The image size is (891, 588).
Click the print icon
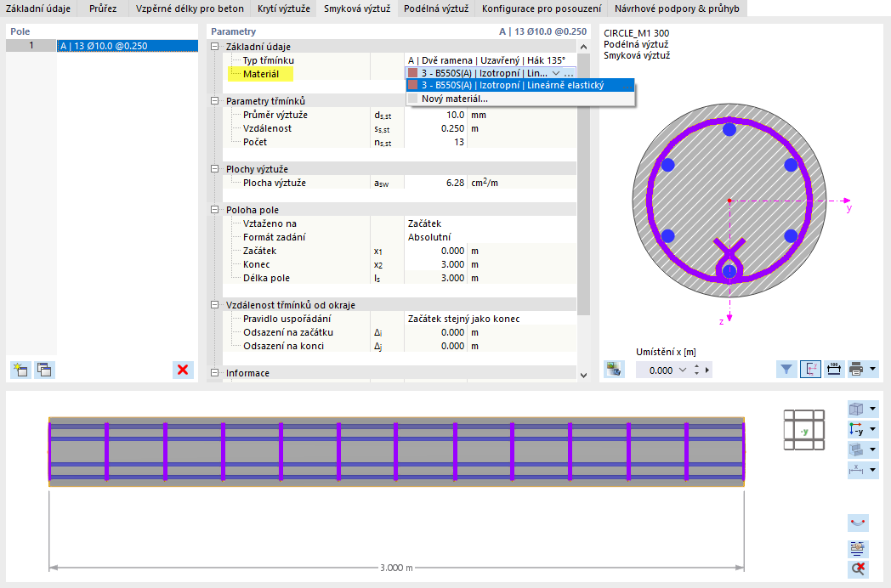(x=856, y=370)
